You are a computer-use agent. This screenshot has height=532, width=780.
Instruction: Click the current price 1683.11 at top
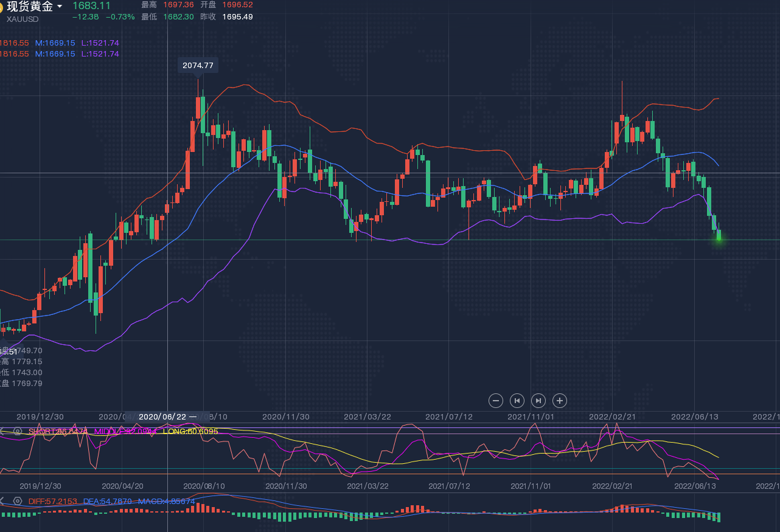click(91, 5)
